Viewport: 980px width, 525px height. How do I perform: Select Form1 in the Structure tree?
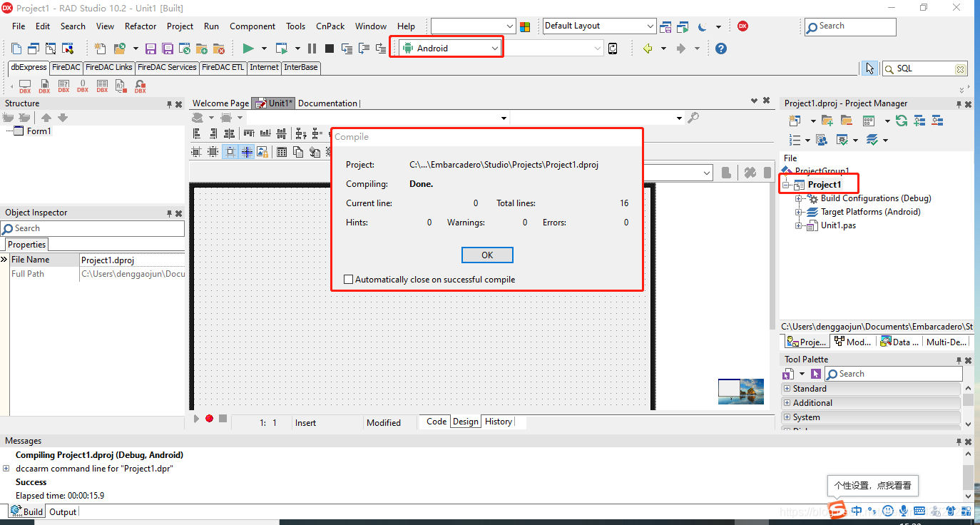39,131
